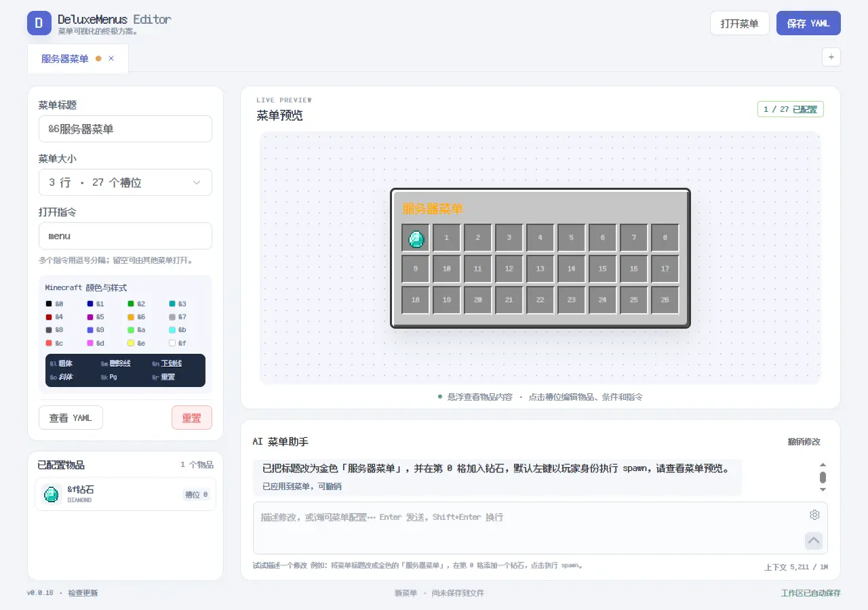Insert the &r 重置 format code
Image resolution: width=868 pixels, height=610 pixels.
(163, 377)
